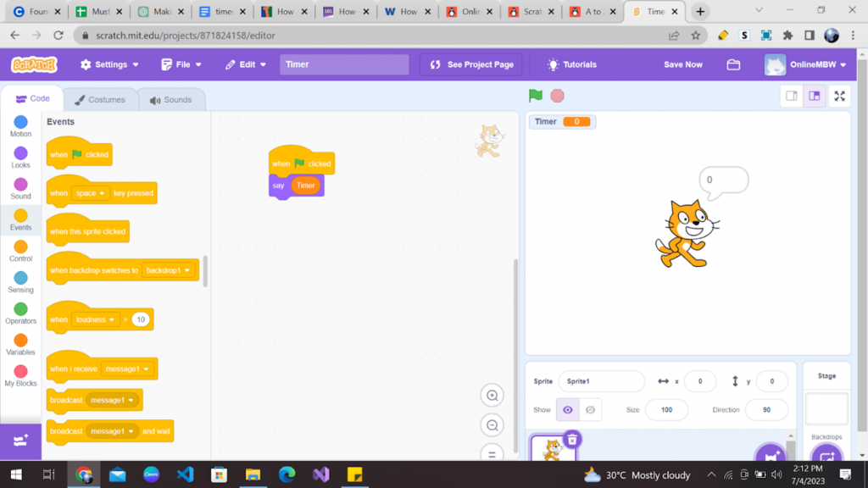Click the green flag to run project

tap(535, 96)
